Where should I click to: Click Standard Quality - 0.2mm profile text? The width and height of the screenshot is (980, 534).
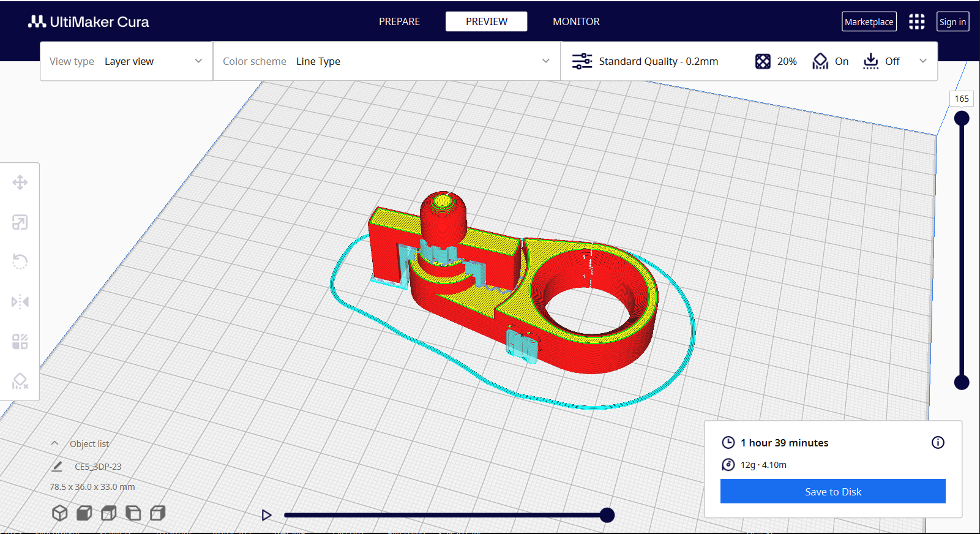tap(659, 61)
